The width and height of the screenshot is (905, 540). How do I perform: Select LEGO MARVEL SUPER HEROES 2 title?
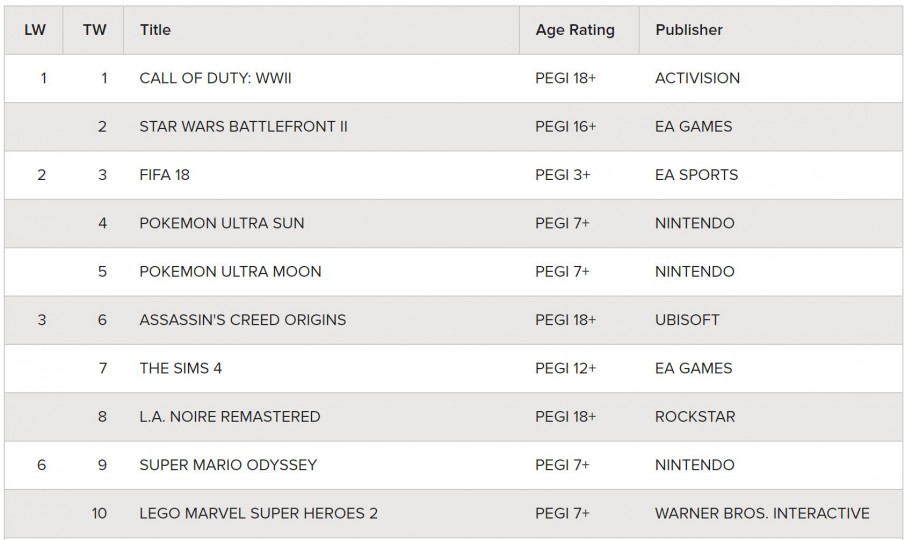(x=258, y=514)
